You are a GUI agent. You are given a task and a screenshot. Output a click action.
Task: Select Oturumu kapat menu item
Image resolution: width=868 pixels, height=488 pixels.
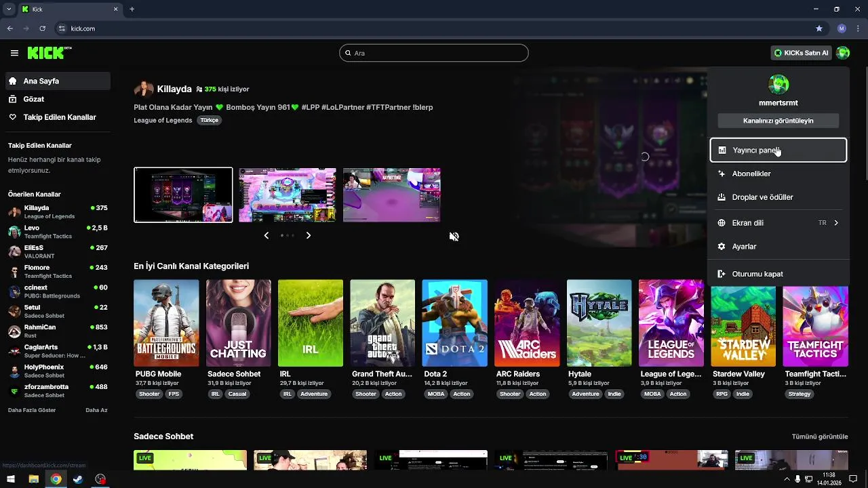tap(778, 274)
